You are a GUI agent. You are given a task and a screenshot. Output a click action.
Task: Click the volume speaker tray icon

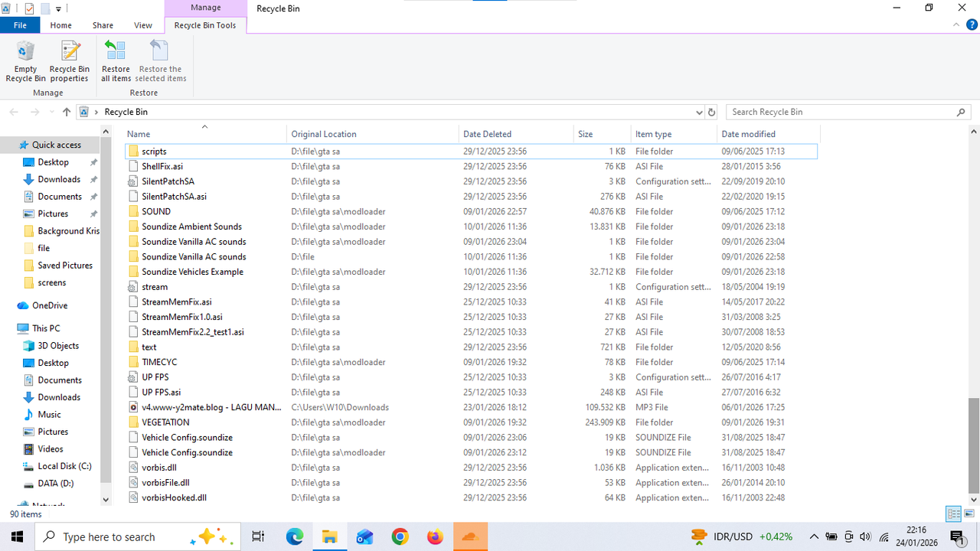point(865,536)
